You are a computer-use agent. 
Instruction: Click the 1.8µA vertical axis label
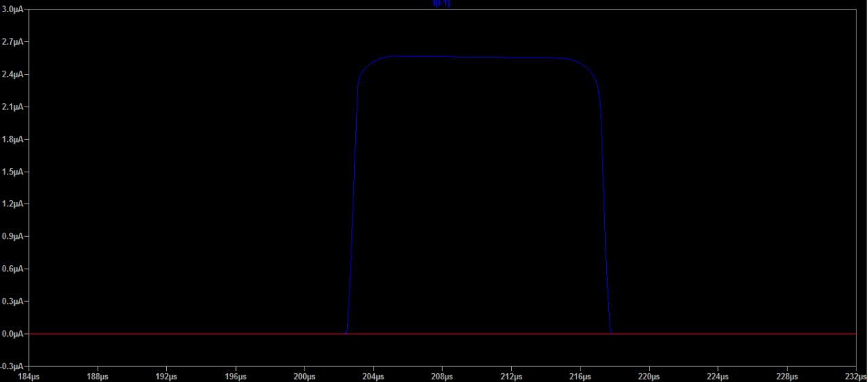(x=13, y=139)
